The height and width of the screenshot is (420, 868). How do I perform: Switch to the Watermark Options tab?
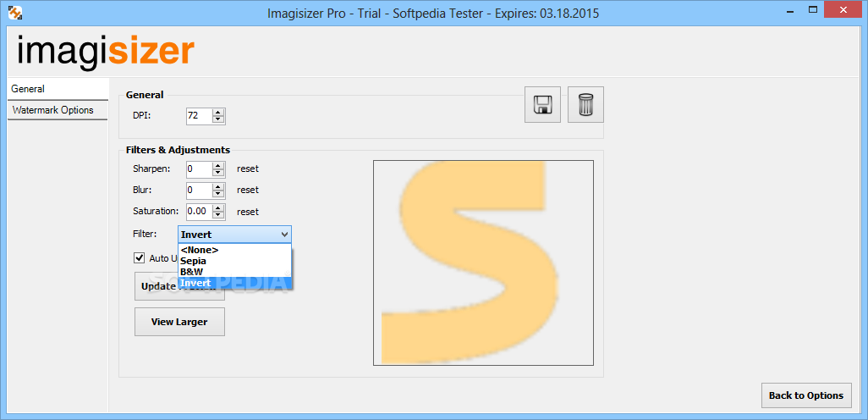click(x=58, y=110)
